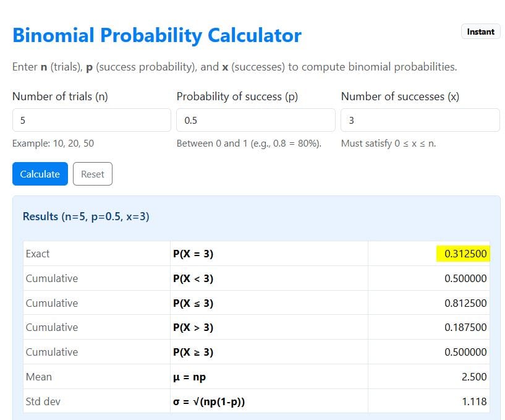
Task: Click the Binomial Probability Calculator title
Action: (156, 35)
